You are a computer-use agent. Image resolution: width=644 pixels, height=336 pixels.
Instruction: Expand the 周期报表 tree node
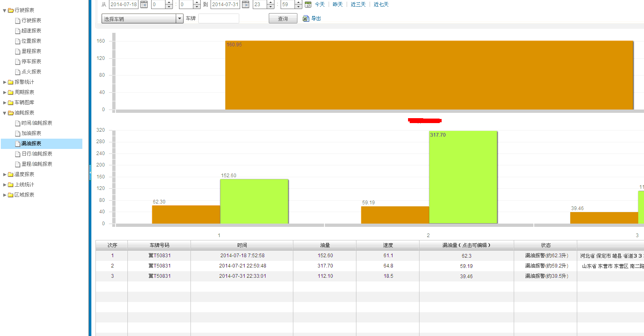[5, 92]
